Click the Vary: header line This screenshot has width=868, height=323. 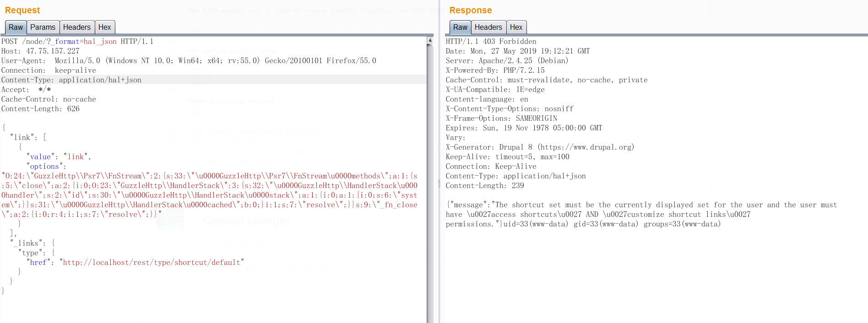pos(456,138)
